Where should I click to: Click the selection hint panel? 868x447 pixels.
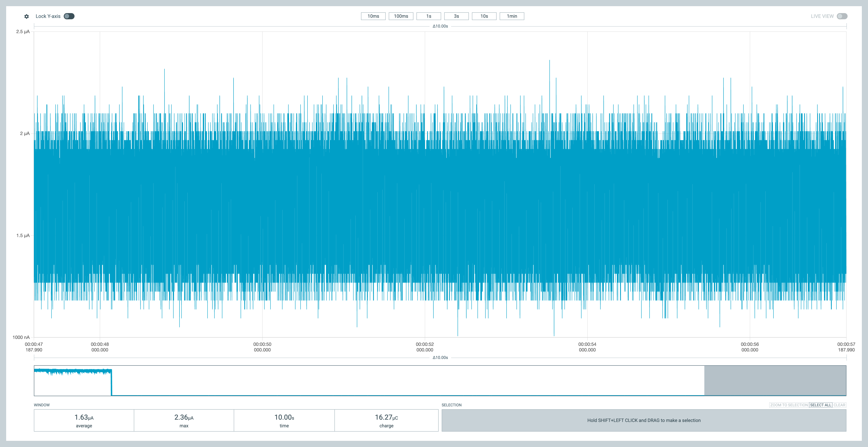click(x=643, y=420)
